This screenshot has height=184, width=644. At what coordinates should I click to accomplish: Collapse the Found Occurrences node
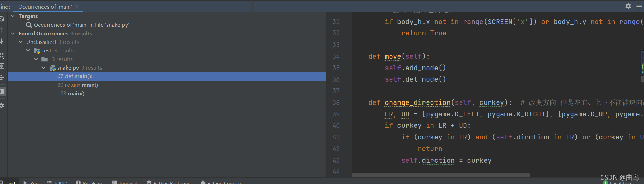13,33
